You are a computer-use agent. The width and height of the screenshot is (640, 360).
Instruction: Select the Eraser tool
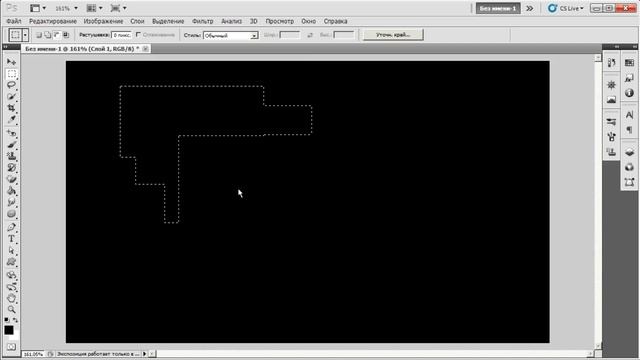(x=11, y=179)
